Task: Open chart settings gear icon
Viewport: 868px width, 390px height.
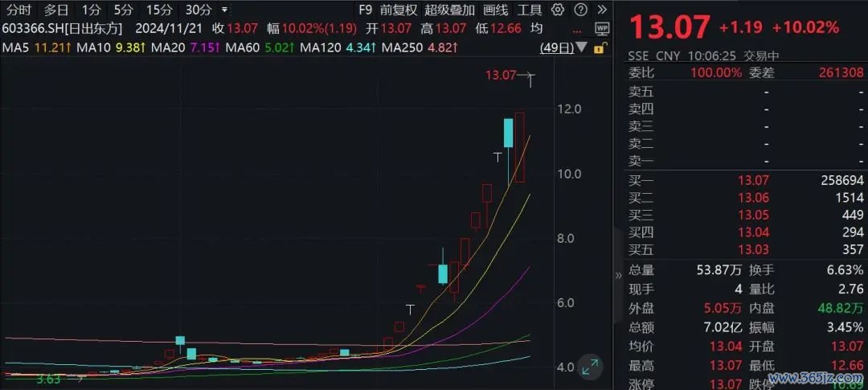Action: [558, 10]
